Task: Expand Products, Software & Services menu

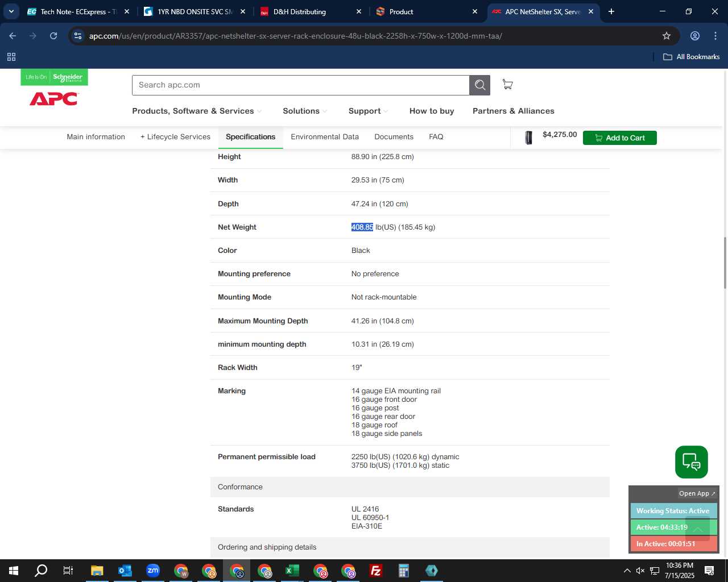Action: click(x=197, y=111)
